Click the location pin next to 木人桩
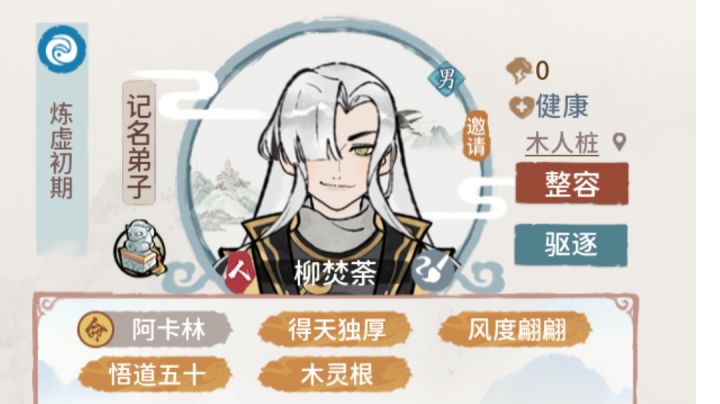This screenshot has height=404, width=720. [x=619, y=142]
